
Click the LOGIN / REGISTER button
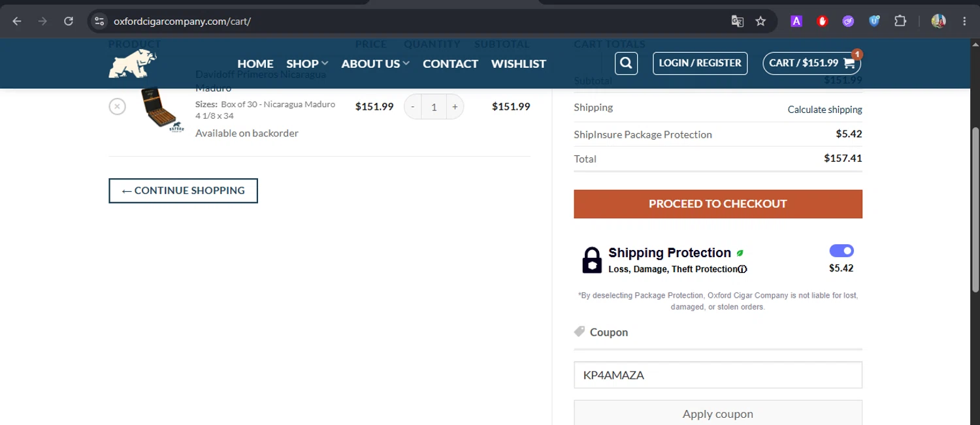click(x=700, y=63)
